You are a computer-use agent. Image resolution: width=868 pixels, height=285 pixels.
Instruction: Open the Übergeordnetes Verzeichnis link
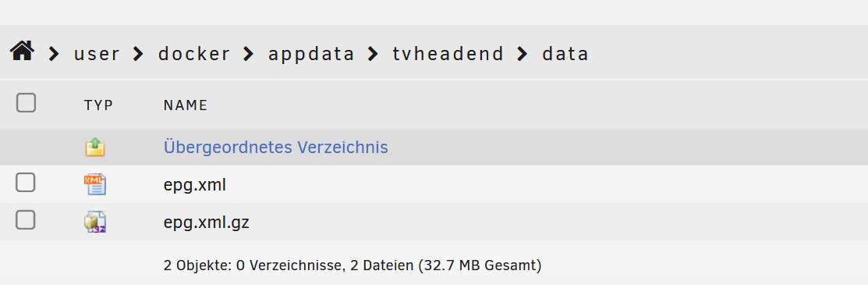click(275, 147)
